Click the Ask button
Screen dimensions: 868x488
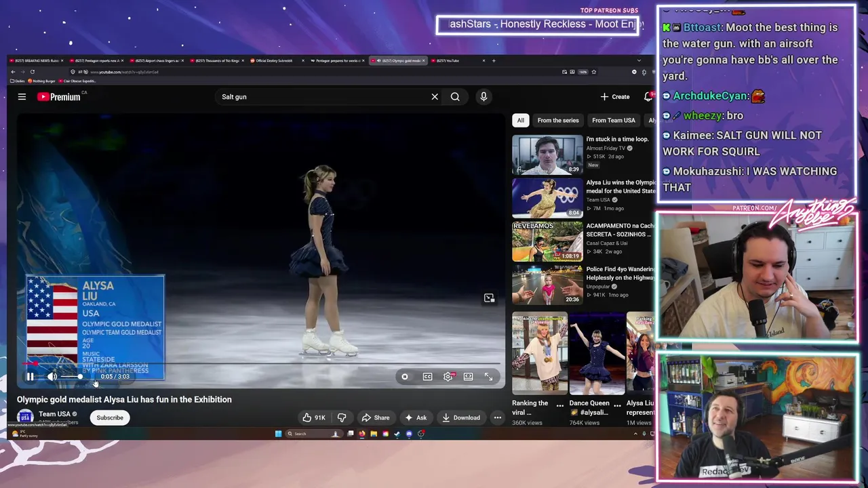point(415,418)
